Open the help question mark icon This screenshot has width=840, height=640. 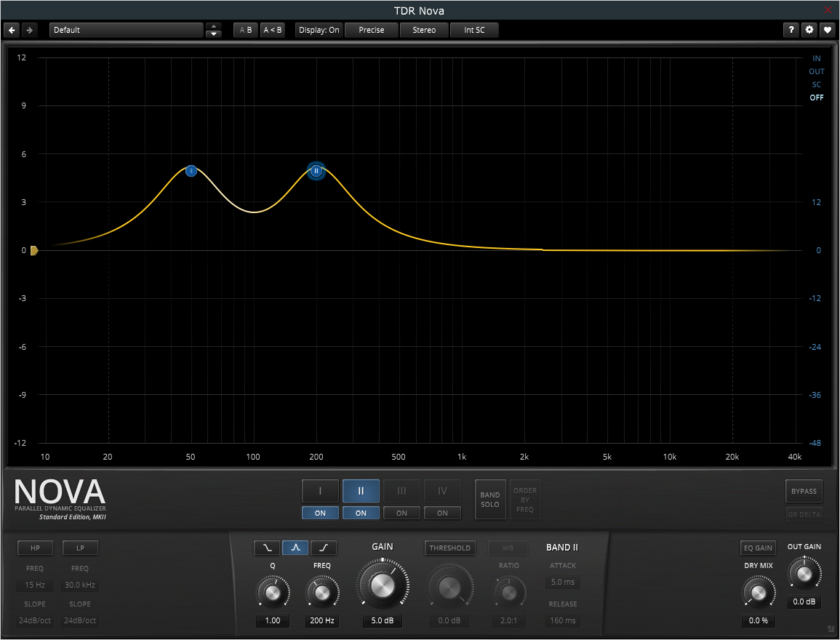click(x=791, y=30)
